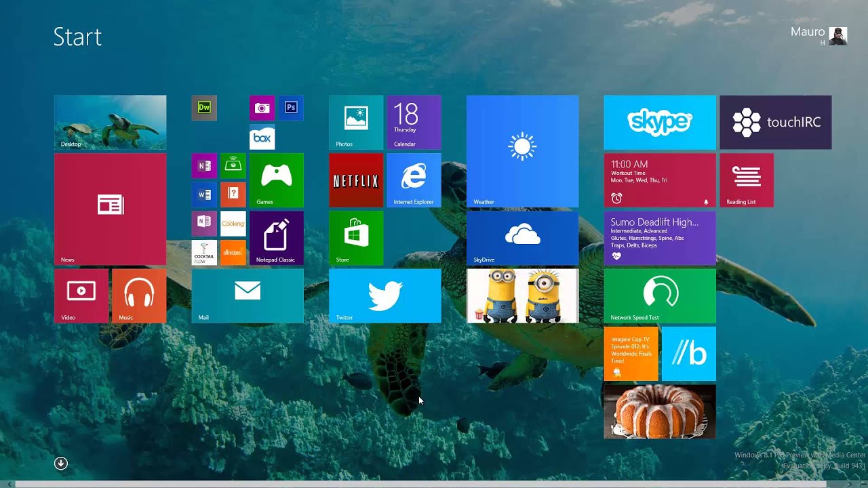Launch the Network Speed Test tile

point(660,296)
